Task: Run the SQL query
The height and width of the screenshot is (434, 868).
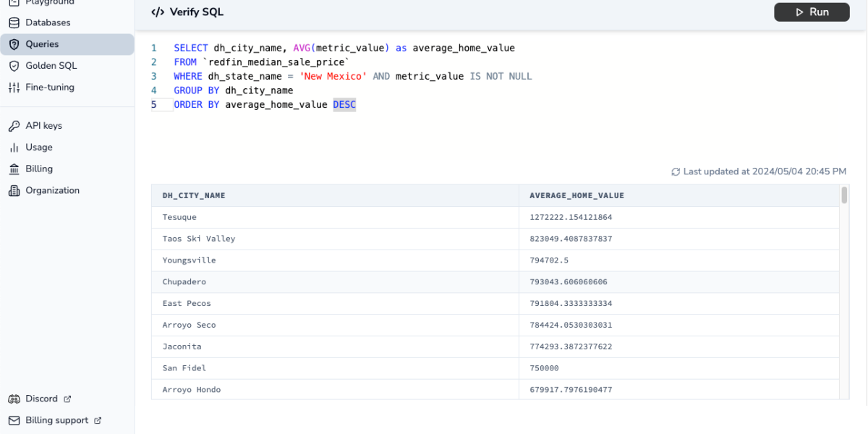Action: 812,12
